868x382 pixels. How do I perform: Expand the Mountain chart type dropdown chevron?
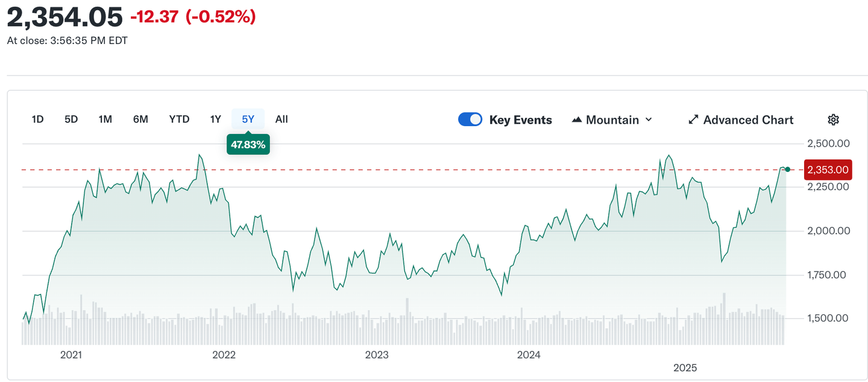point(649,119)
